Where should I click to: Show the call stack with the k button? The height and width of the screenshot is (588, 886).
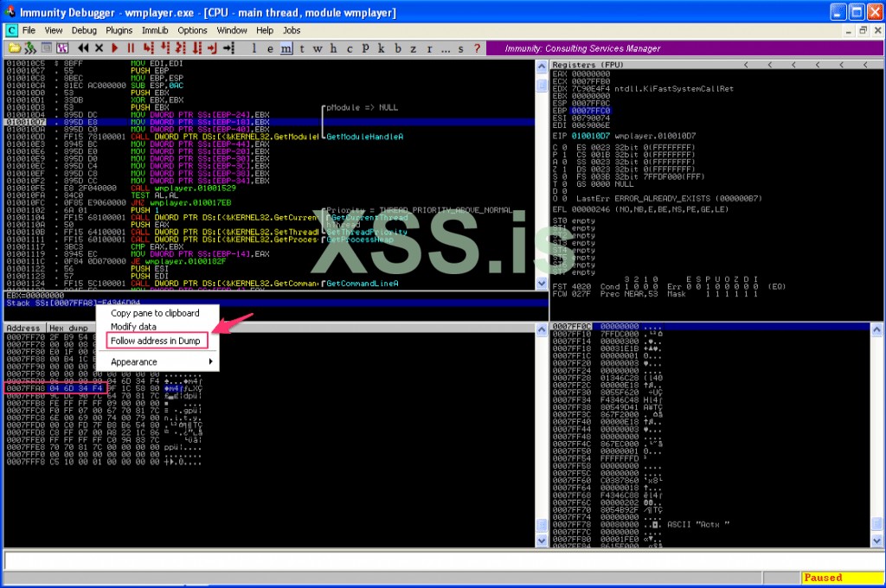click(x=382, y=48)
